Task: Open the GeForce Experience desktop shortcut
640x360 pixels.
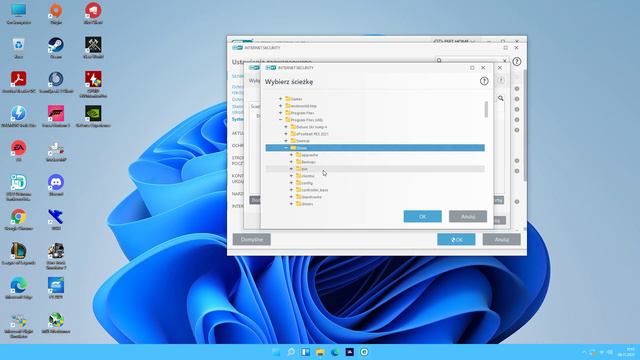Action: click(x=93, y=116)
